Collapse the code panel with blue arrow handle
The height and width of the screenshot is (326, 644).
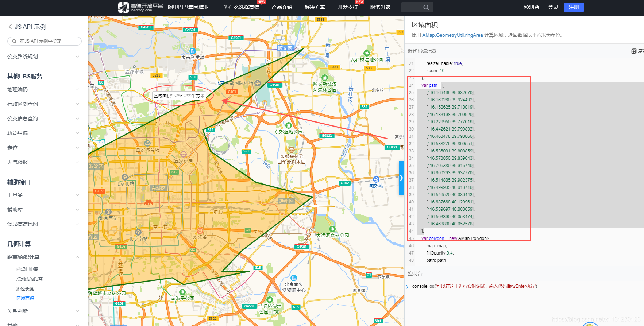(401, 178)
